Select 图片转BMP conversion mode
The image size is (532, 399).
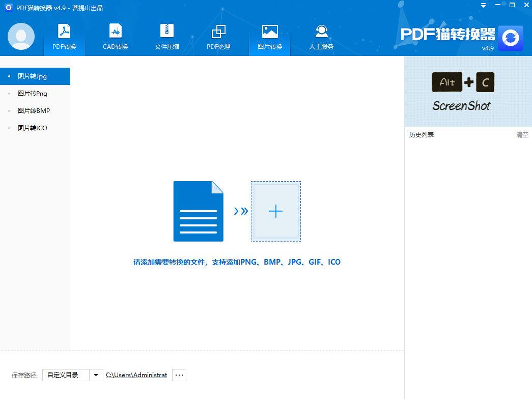(x=34, y=110)
